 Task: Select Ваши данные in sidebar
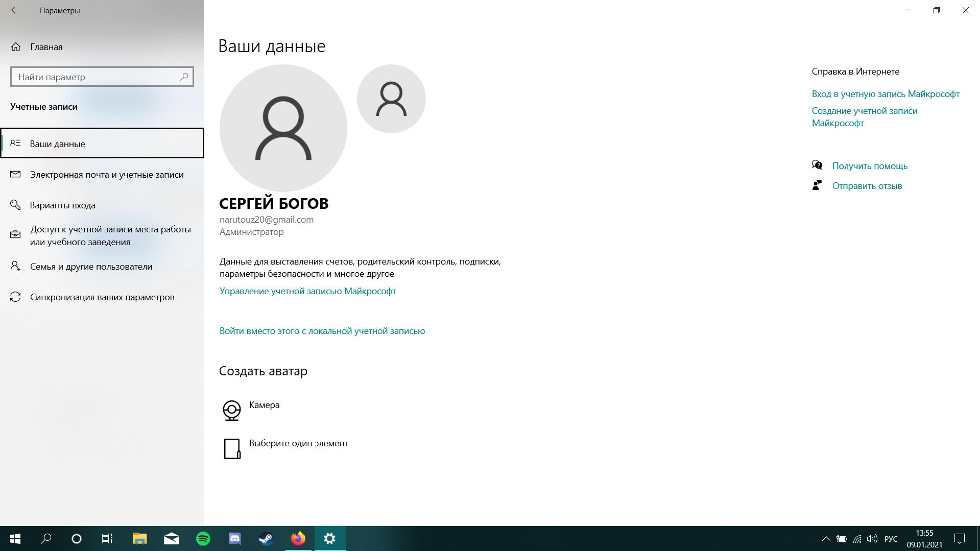click(102, 143)
